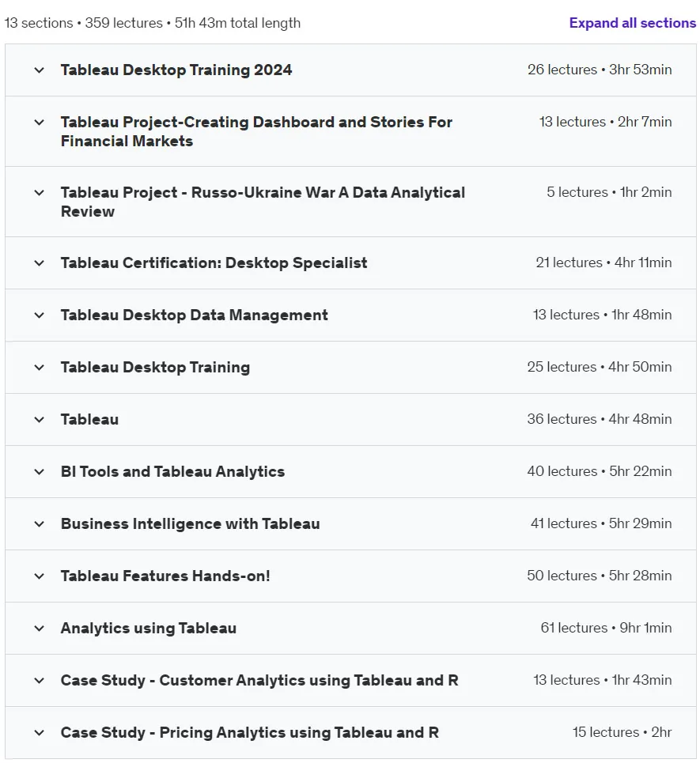
Task: Expand chevron for Tableau Certification: Desktop Specialist
Action: pos(40,263)
